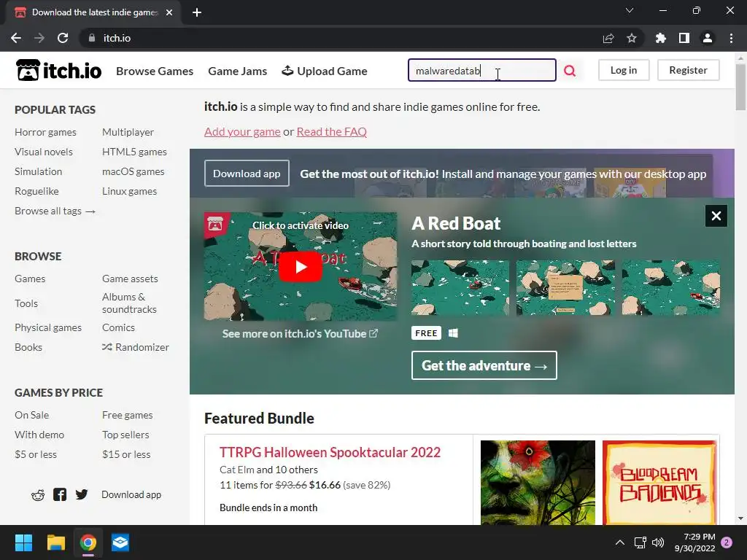Open TTRPG Halloween Spooktacular 2022 bundle
The width and height of the screenshot is (747, 560).
point(330,452)
